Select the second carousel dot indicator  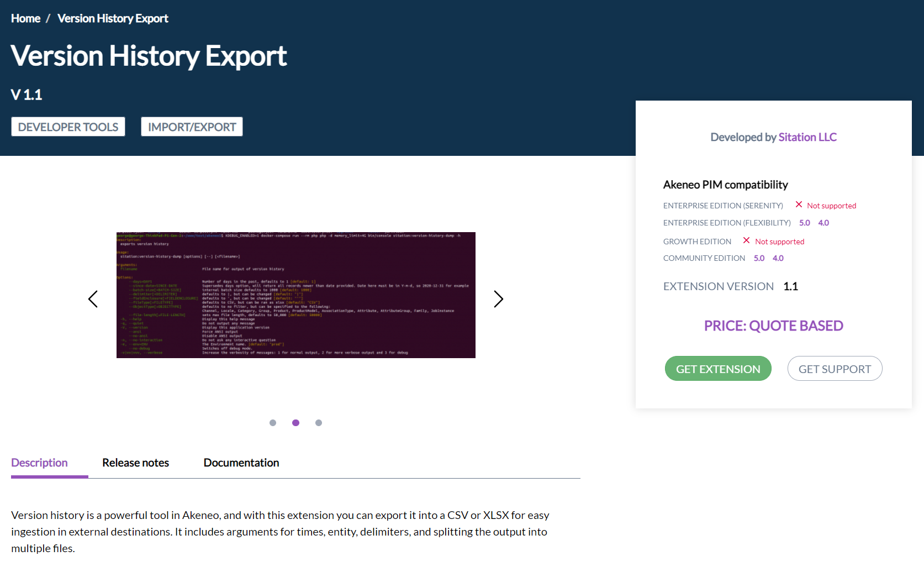(296, 423)
